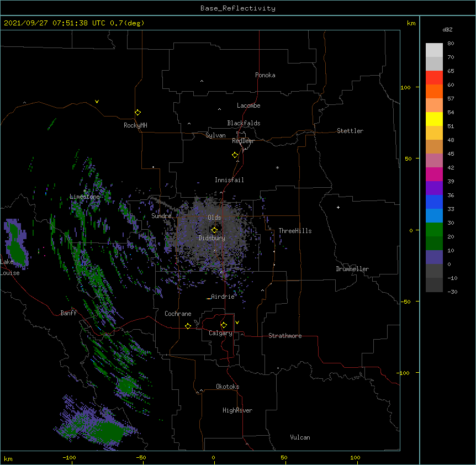Click the yellow diamond marker above Calgary label
476x465 pixels.
(x=224, y=325)
